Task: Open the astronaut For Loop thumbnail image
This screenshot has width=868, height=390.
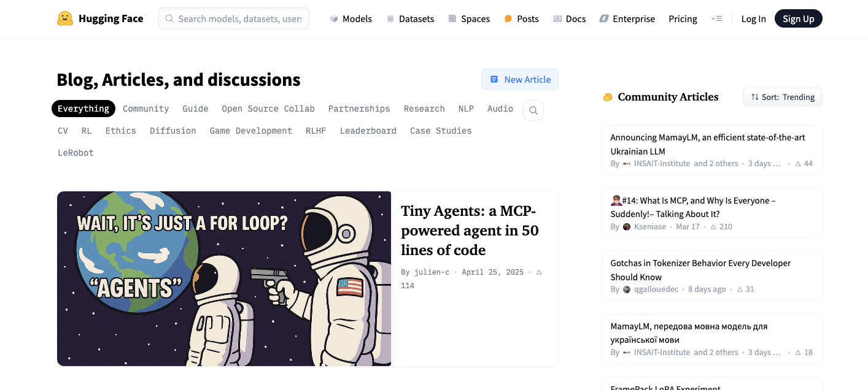Action: click(x=224, y=279)
